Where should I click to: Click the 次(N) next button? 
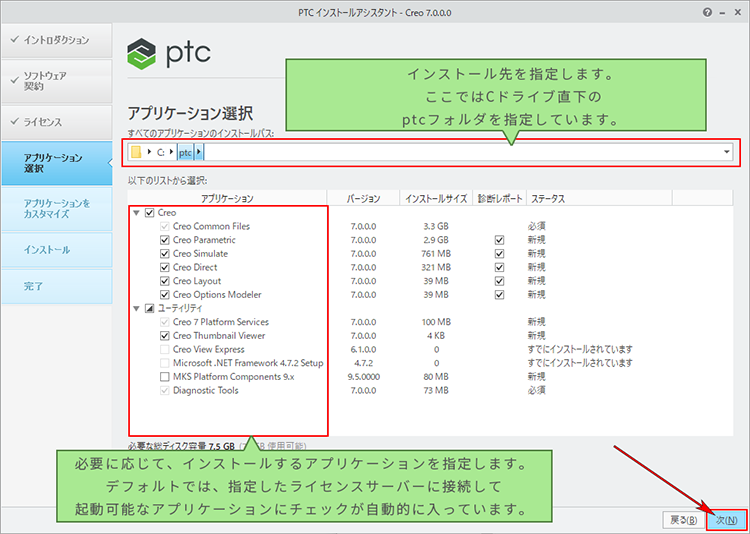click(726, 520)
